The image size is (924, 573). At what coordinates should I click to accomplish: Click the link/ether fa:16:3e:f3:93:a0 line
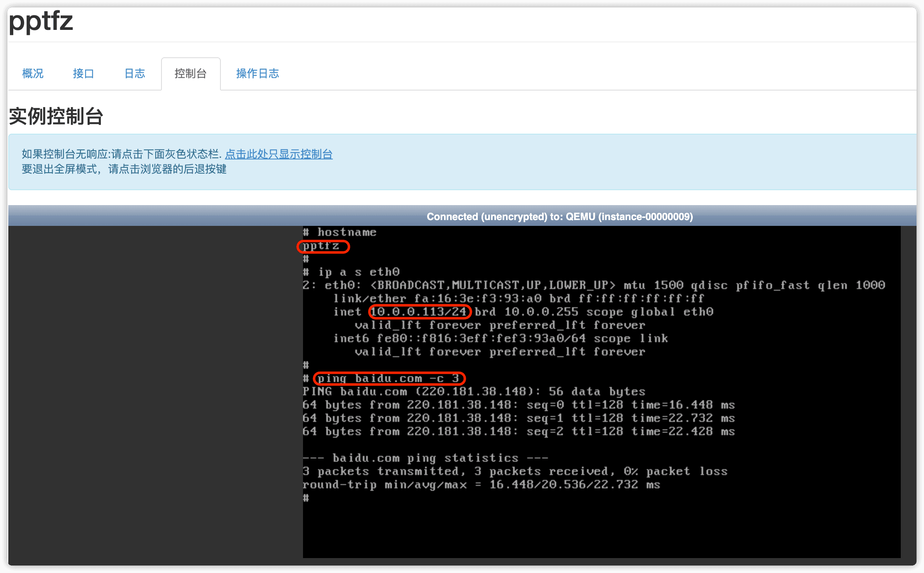click(519, 298)
